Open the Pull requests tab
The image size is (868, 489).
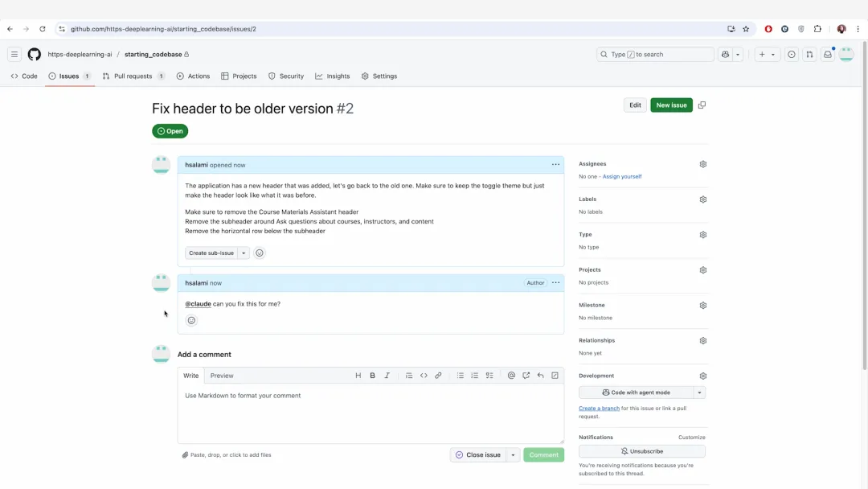pyautogui.click(x=132, y=76)
